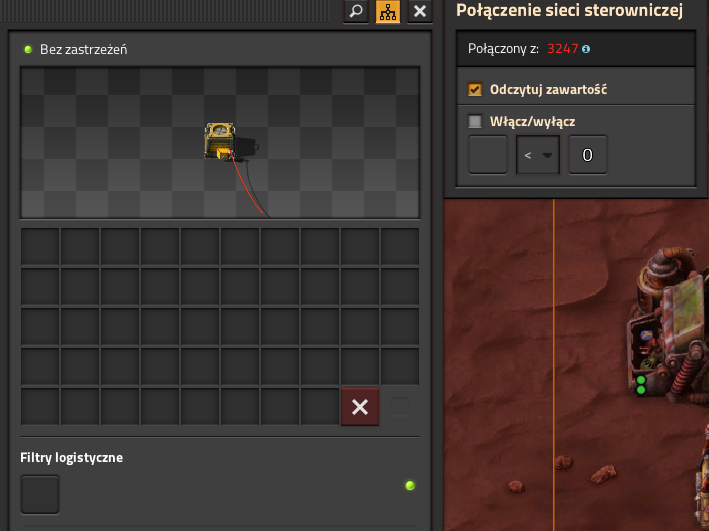Viewport: 709px width, 531px height.
Task: Open the "<" comparator dropdown
Action: pos(536,155)
